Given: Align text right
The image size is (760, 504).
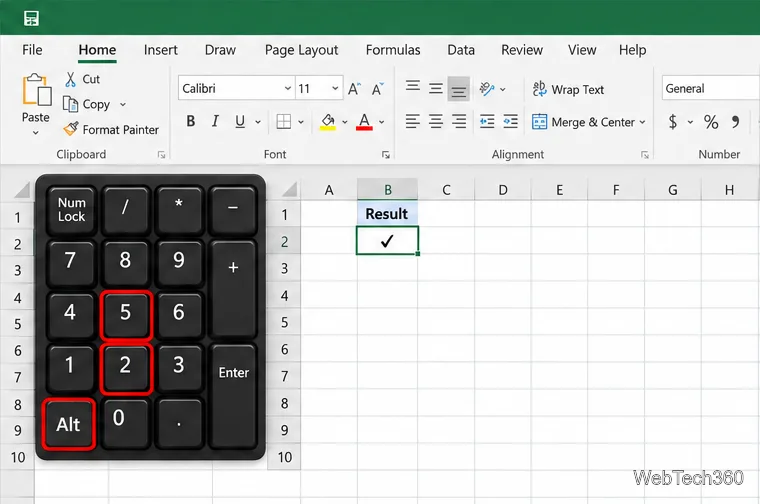Looking at the screenshot, I should pyautogui.click(x=459, y=121).
